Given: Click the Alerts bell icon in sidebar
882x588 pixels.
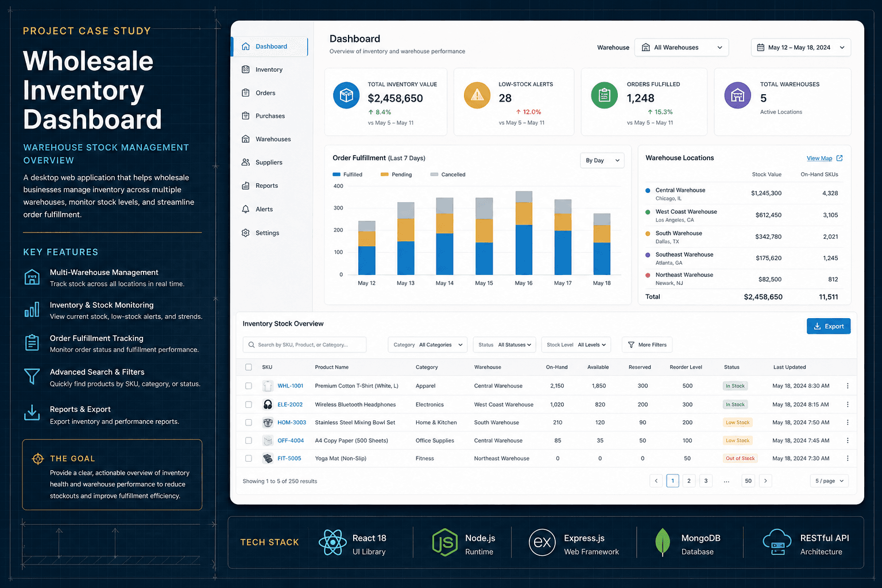Looking at the screenshot, I should [246, 209].
